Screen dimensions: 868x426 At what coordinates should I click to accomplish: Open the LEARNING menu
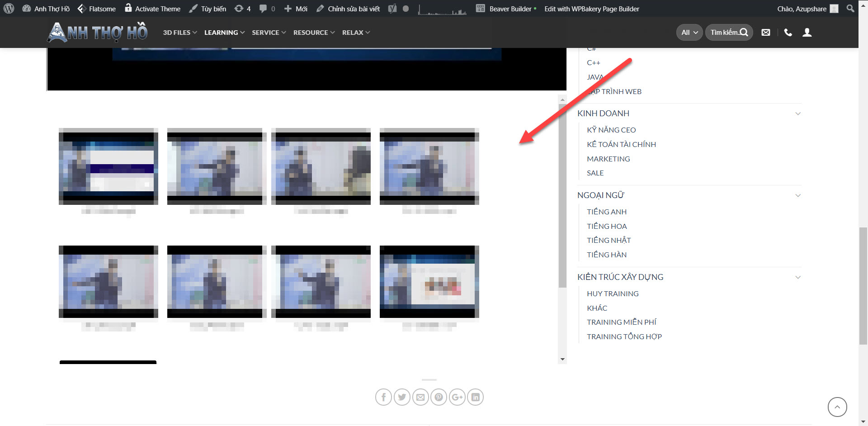coord(224,33)
